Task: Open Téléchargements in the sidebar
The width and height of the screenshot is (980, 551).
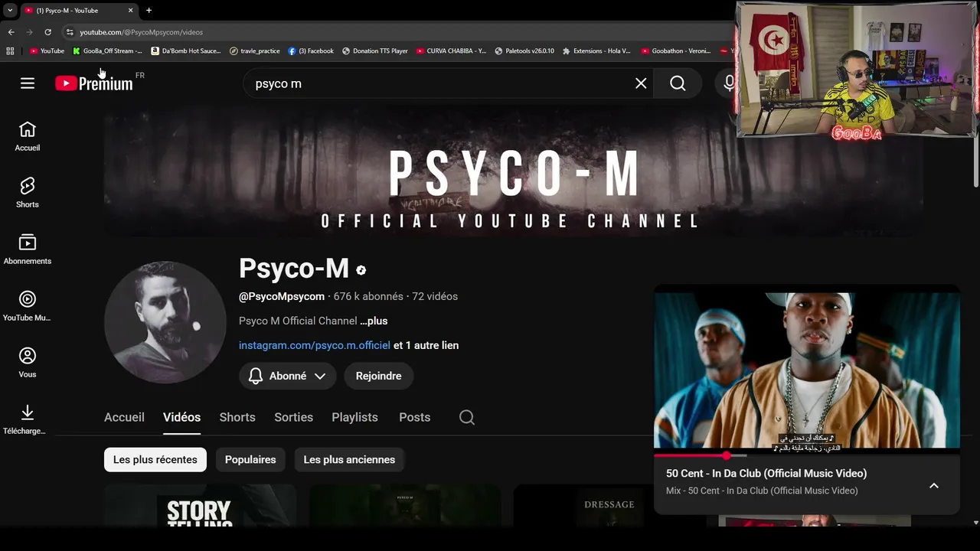Action: (28, 419)
